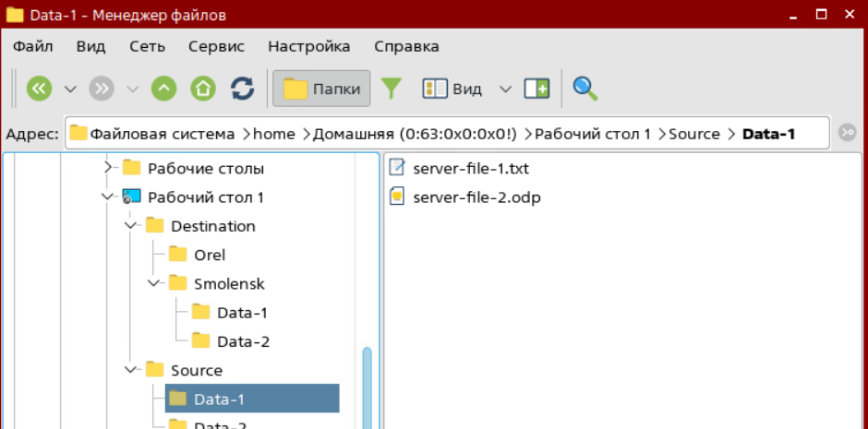Click the grey forward navigation arrow
This screenshot has width=868, height=429.
[x=102, y=89]
